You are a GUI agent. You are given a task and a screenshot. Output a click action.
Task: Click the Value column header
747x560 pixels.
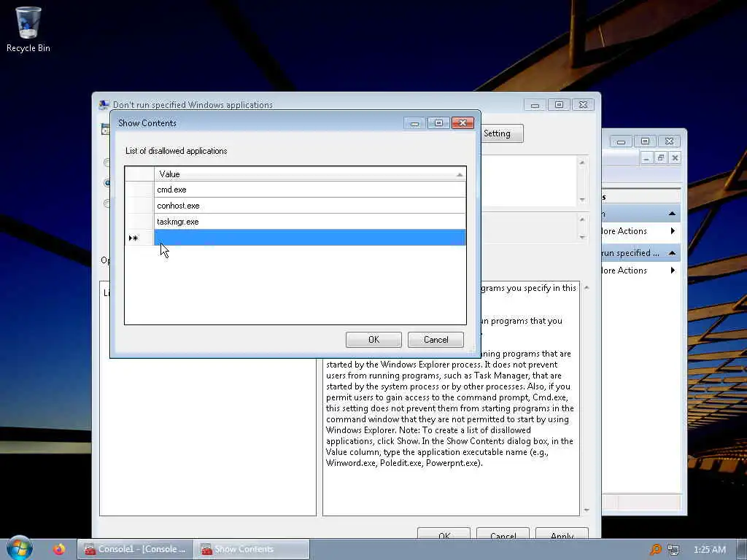click(x=309, y=174)
